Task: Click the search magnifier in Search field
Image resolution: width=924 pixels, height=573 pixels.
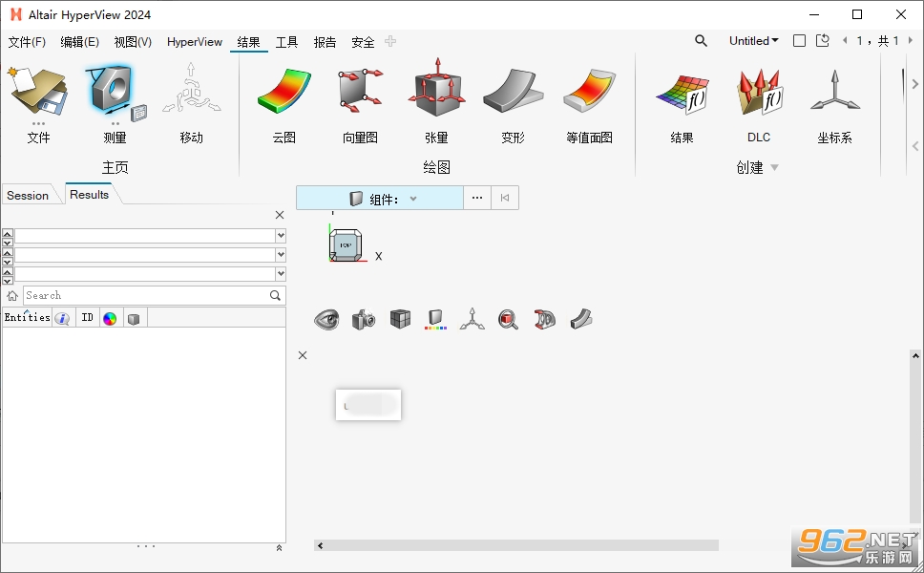Action: coord(275,295)
